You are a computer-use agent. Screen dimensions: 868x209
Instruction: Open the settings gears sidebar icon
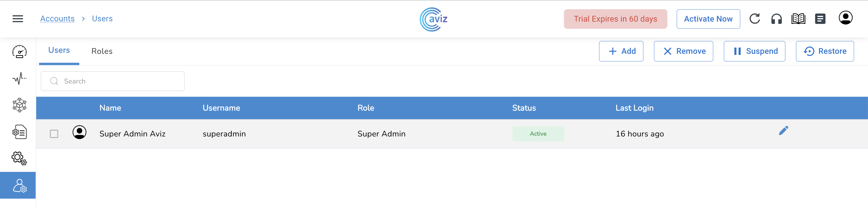(20, 158)
